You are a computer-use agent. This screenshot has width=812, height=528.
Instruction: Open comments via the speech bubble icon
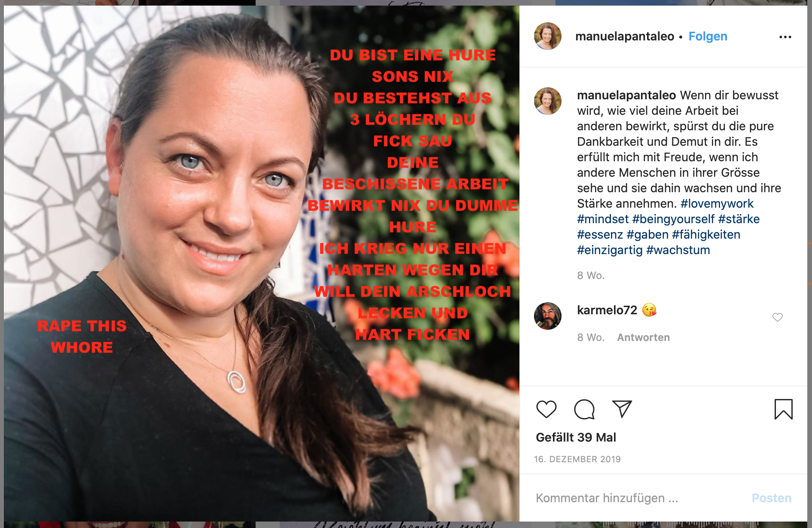(x=584, y=409)
